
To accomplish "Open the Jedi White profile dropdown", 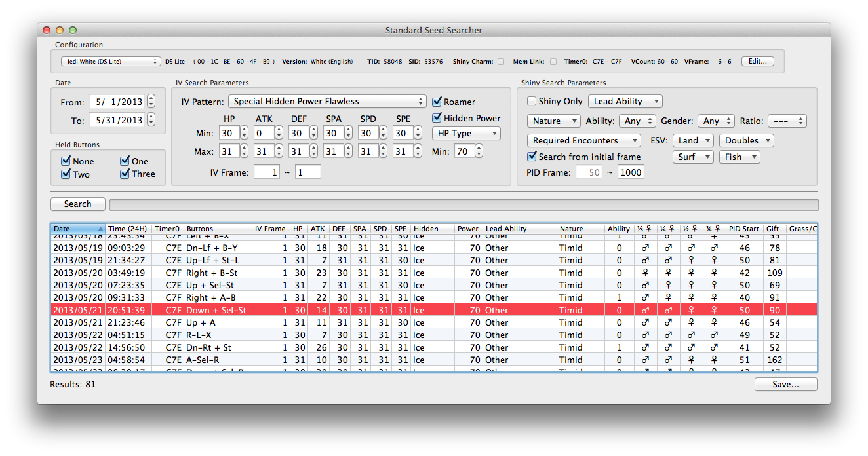I will 111,62.
